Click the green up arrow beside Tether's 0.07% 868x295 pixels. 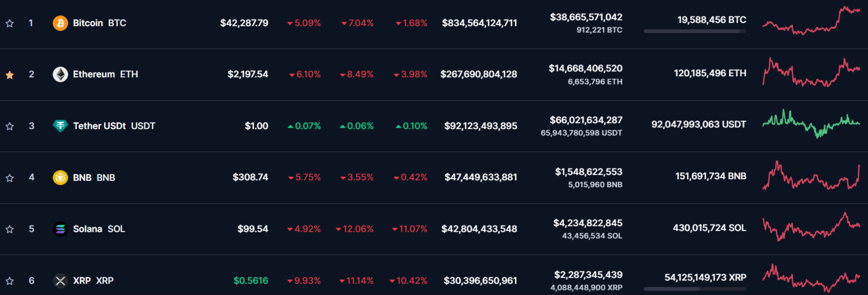click(290, 126)
